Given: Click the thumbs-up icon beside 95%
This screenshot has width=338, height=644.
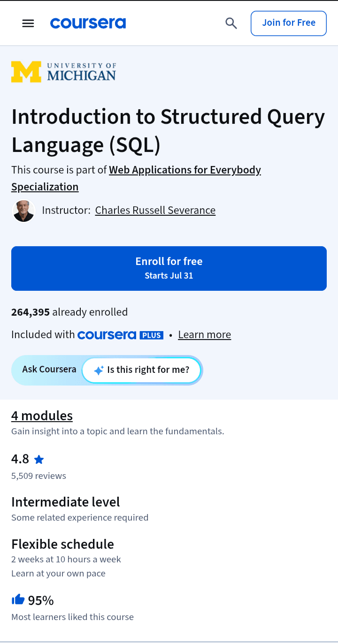Looking at the screenshot, I should click(x=18, y=599).
